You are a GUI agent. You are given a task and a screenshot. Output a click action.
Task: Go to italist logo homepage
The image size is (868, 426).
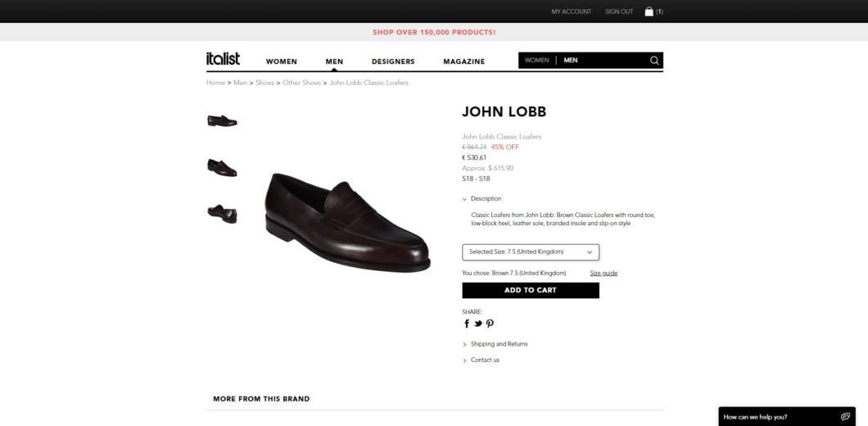tap(223, 59)
